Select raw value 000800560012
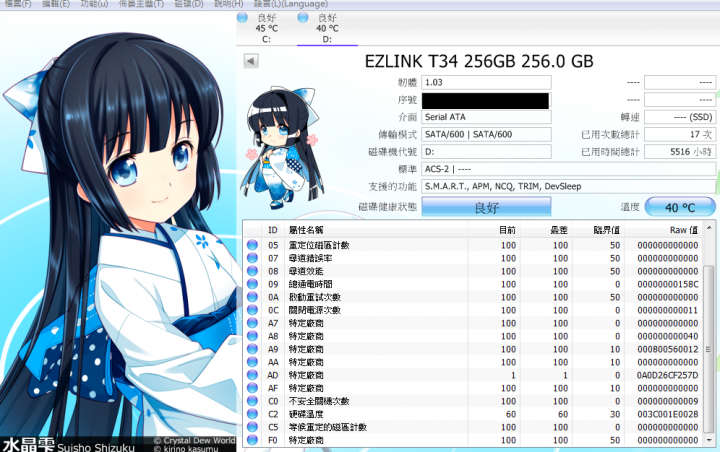The width and height of the screenshot is (720, 452). click(x=668, y=349)
